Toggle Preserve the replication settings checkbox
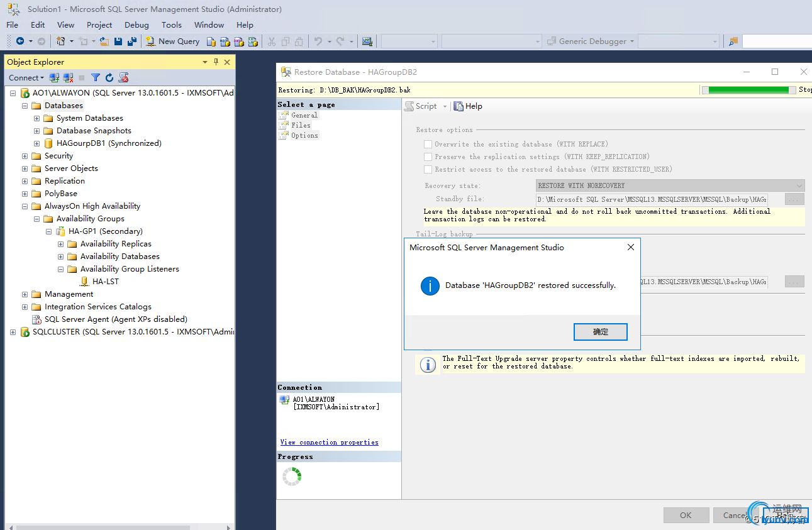This screenshot has height=530, width=812. coord(428,157)
